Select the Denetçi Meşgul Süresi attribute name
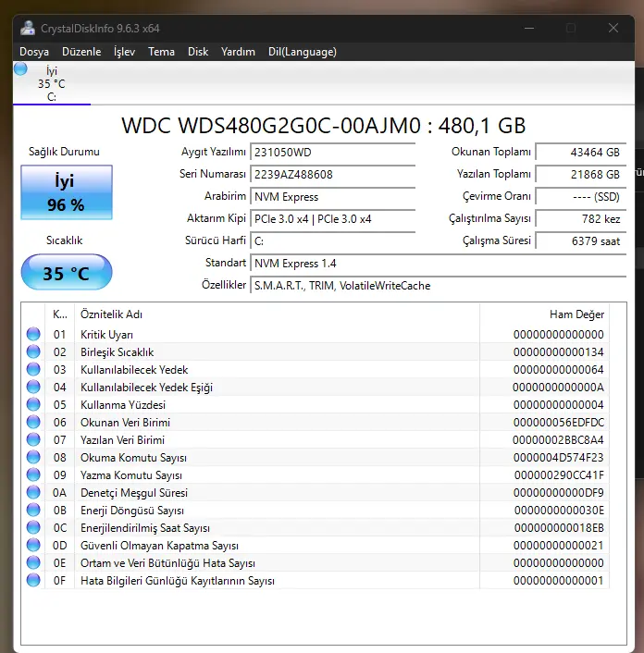Viewport: 644px width, 653px height. point(134,493)
